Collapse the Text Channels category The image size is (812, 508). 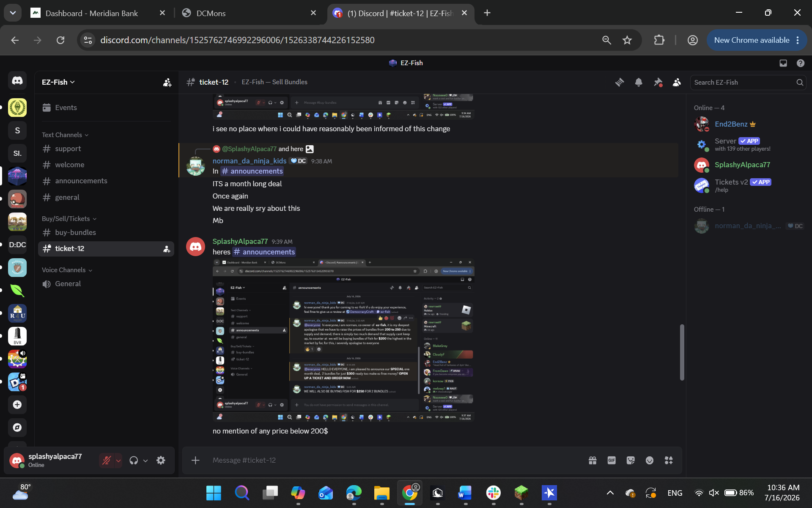click(x=65, y=135)
